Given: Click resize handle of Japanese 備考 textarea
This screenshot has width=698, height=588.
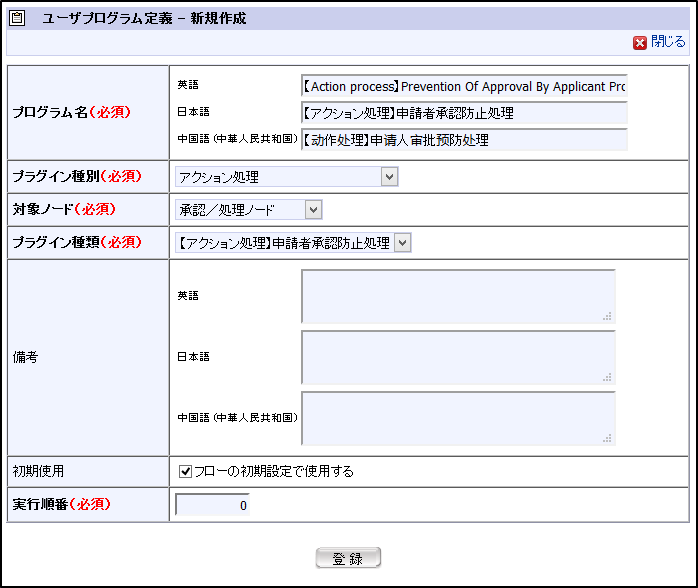Looking at the screenshot, I should (x=607, y=377).
